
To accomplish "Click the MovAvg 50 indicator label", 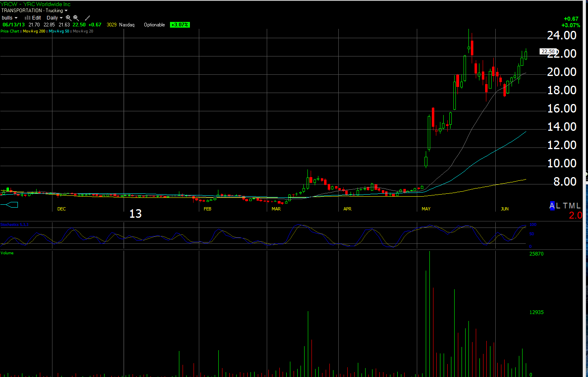I will [59, 31].
